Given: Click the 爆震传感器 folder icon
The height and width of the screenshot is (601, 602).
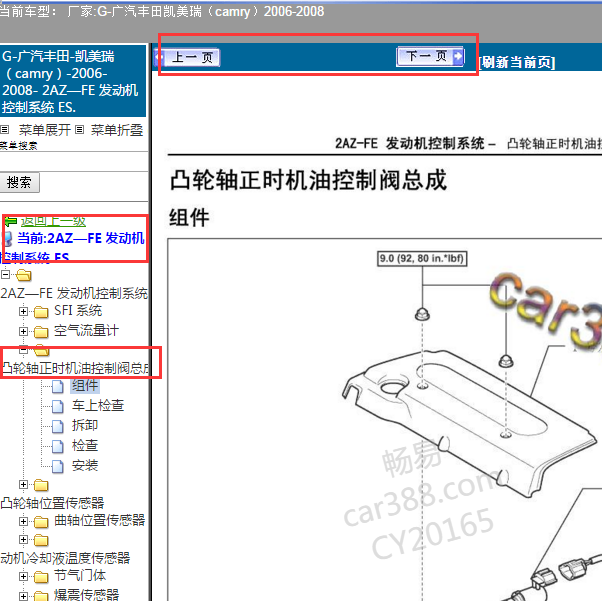Looking at the screenshot, I should [x=41, y=596].
